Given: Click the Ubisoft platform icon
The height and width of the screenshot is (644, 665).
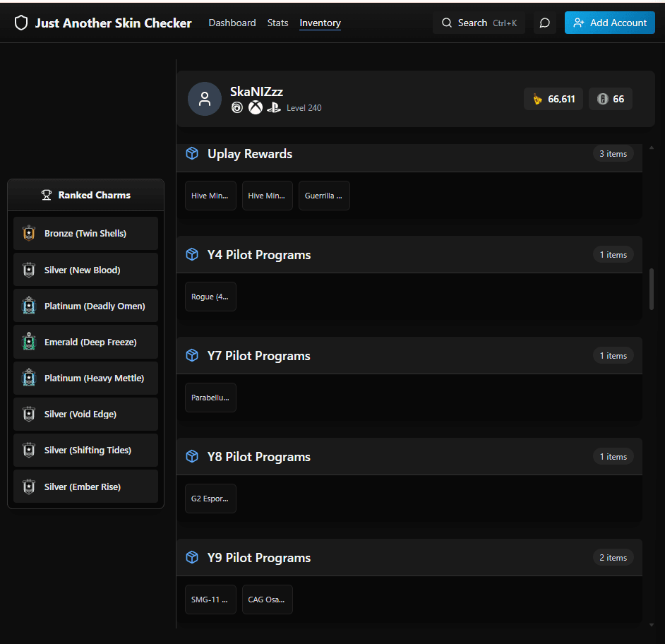Looking at the screenshot, I should click(237, 108).
